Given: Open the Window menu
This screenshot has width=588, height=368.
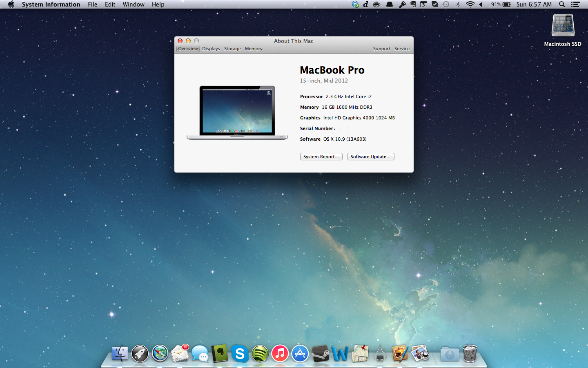Looking at the screenshot, I should (134, 4).
